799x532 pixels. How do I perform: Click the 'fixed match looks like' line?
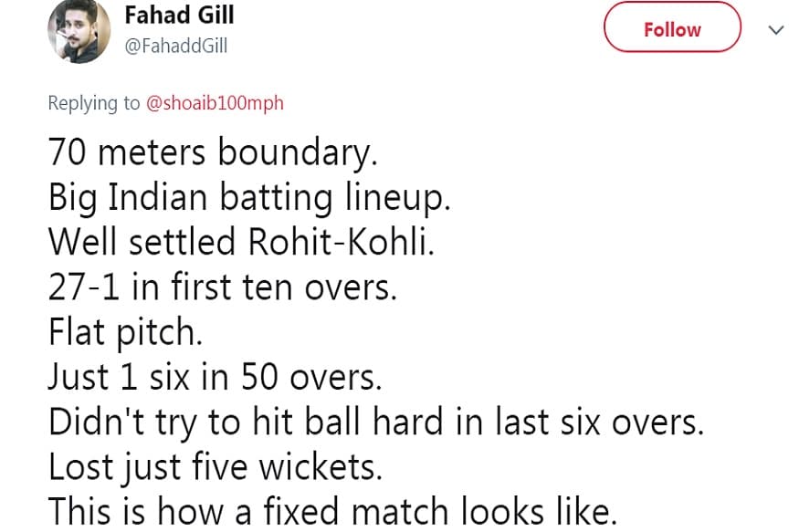click(332, 511)
